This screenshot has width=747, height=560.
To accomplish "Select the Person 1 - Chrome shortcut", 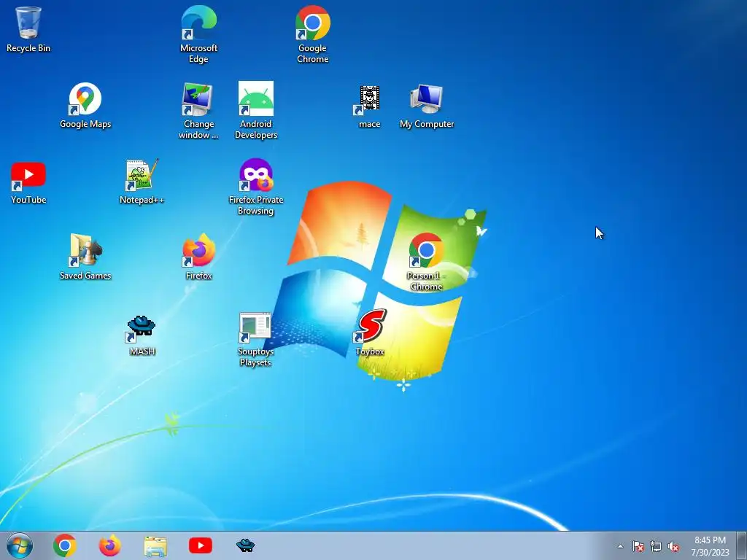I will point(425,262).
